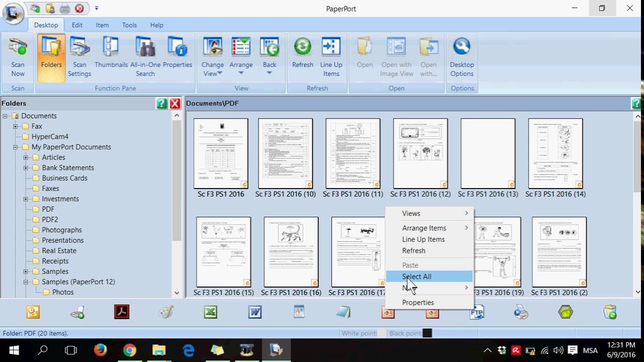Open the All-in-One Search pane
The height and width of the screenshot is (362, 644).
coord(145,57)
